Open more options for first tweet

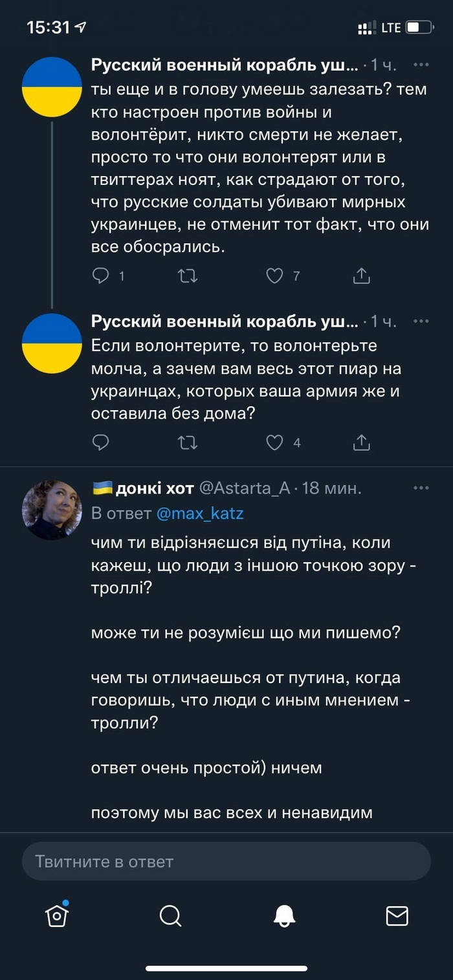(421, 65)
